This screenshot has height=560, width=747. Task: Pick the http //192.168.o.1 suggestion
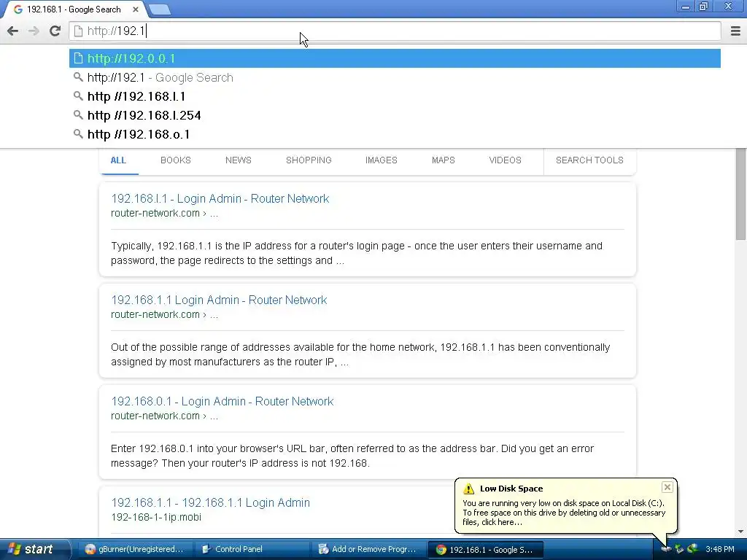pos(395,134)
